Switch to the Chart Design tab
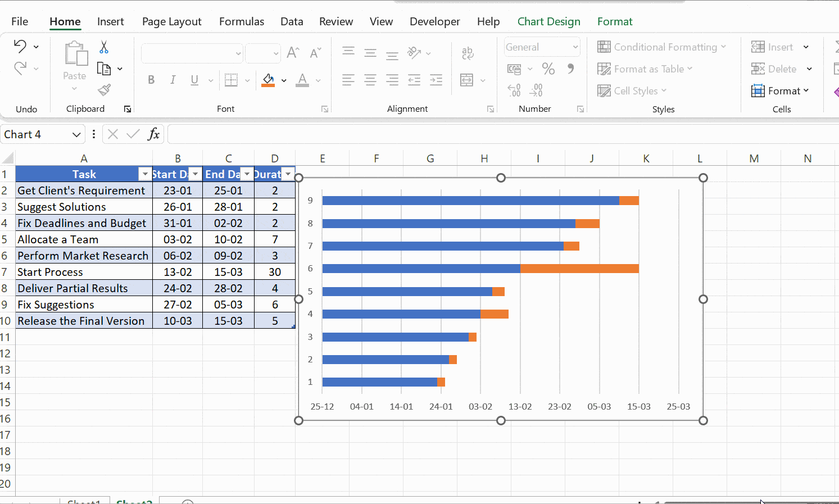The height and width of the screenshot is (504, 839). coord(548,21)
